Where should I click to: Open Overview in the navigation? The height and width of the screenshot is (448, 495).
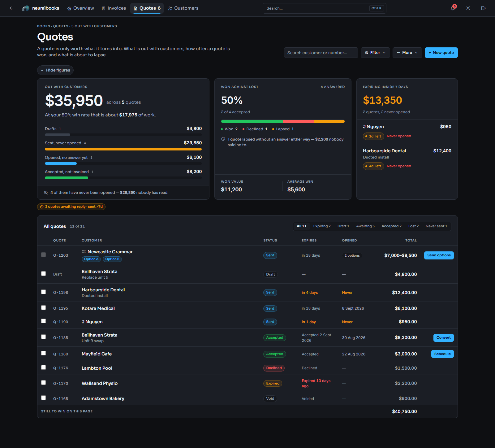tap(81, 8)
